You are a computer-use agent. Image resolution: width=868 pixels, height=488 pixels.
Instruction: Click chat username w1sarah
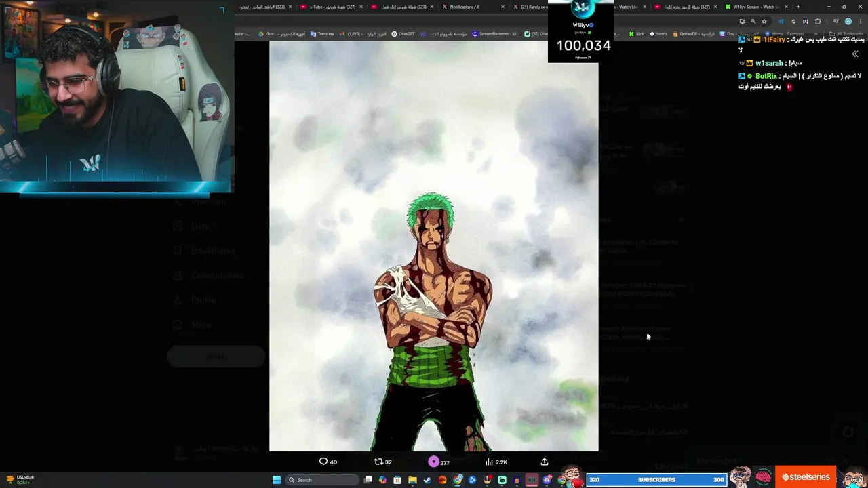[x=769, y=63]
